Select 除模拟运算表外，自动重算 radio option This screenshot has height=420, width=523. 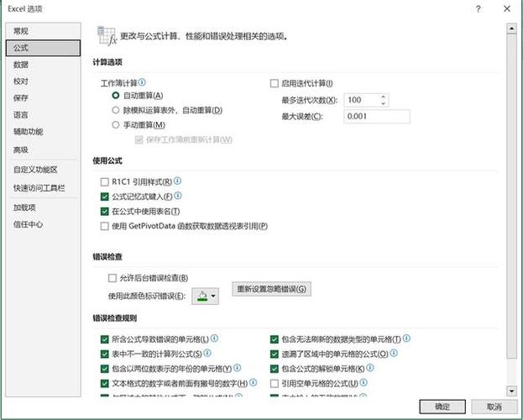115,110
